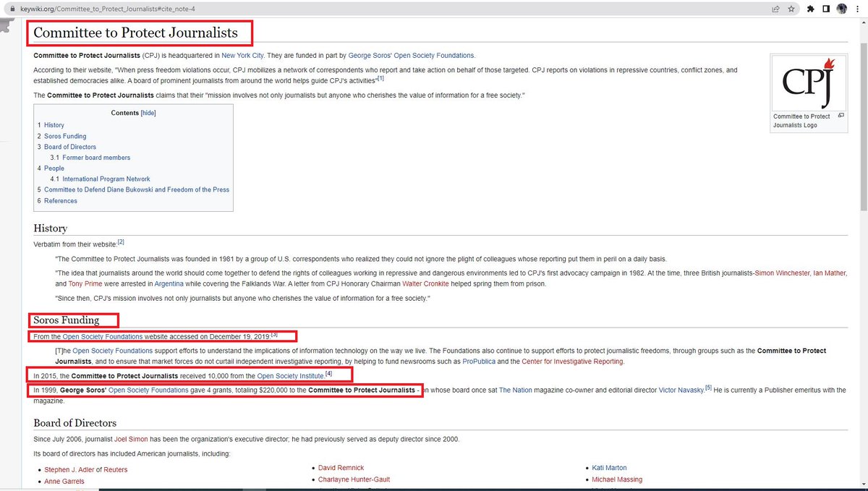Open Committee to Defend Diane Bukowski entry
Screen dimensions: 868x491
[x=137, y=190]
